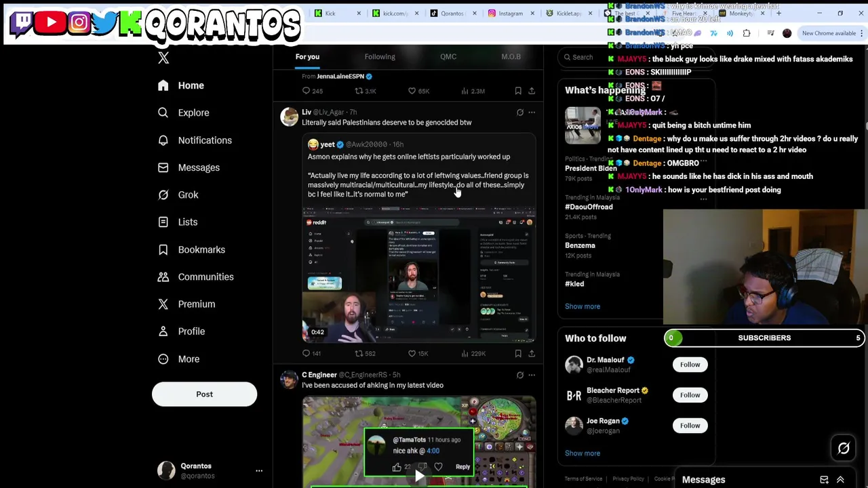Screen dimensions: 868x488
Task: Reply to the JennaLaineESPN post (245)
Action: (312, 91)
